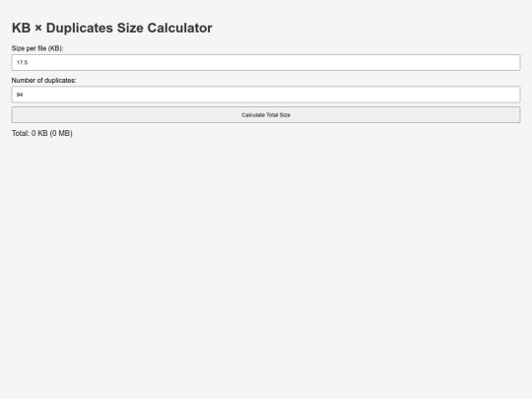Image resolution: width=532 pixels, height=399 pixels.
Task: Click the word 'Total:' in the result line
Action: 21,133
